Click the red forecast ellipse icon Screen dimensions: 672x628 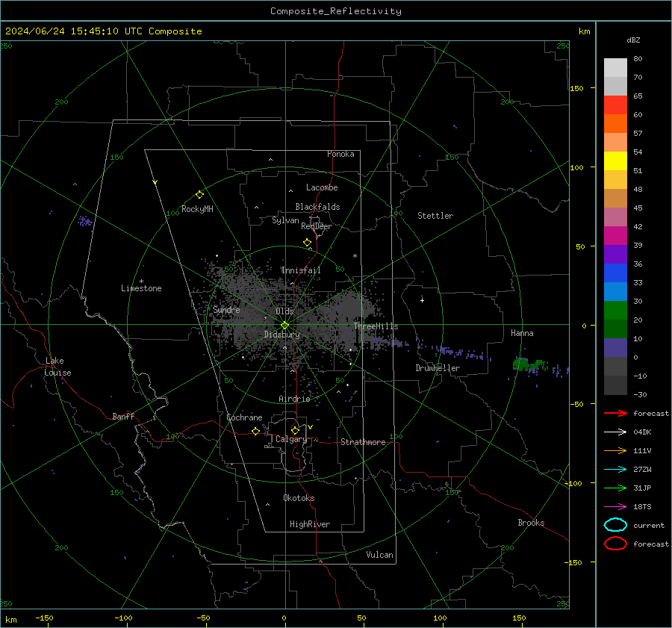615,544
